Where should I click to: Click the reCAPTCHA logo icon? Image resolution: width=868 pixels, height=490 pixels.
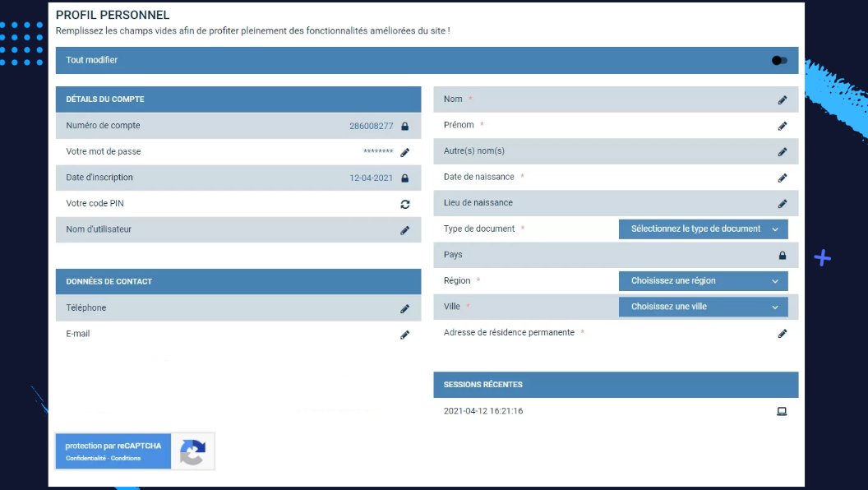point(192,451)
